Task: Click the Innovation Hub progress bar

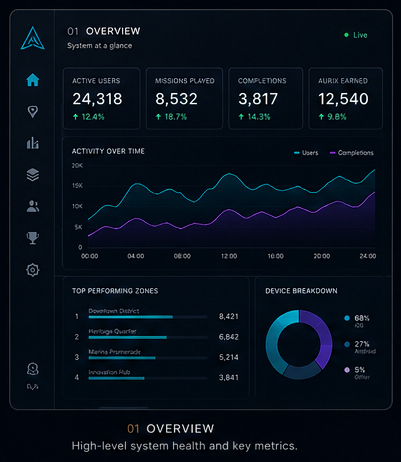Action: coord(148,378)
